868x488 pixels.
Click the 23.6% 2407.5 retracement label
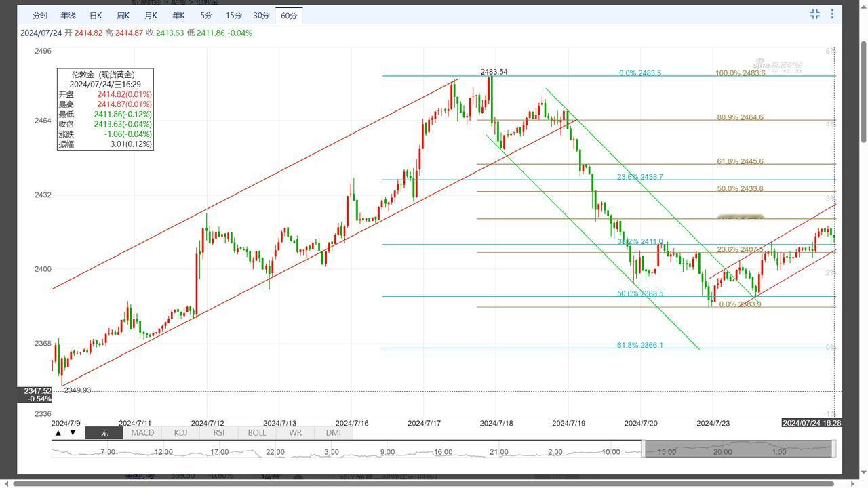[741, 249]
